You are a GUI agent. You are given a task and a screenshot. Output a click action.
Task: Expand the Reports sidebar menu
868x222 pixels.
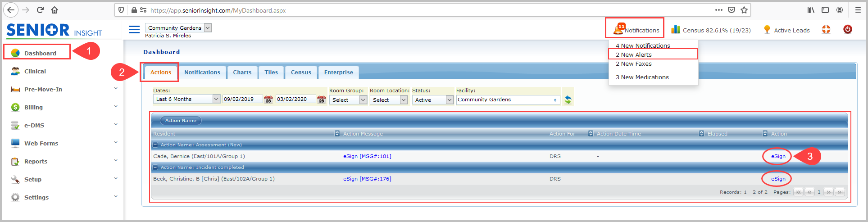[x=116, y=161]
